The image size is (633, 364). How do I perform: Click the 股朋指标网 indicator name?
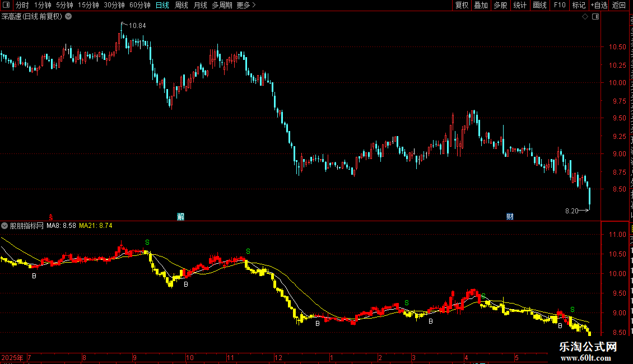click(27, 226)
